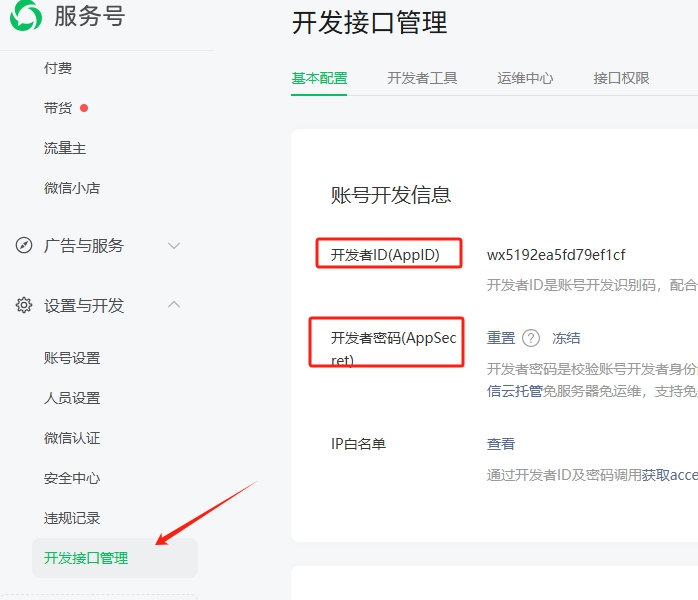The width and height of the screenshot is (698, 600).
Task: Click the 获取acce... token link
Action: pos(670,475)
